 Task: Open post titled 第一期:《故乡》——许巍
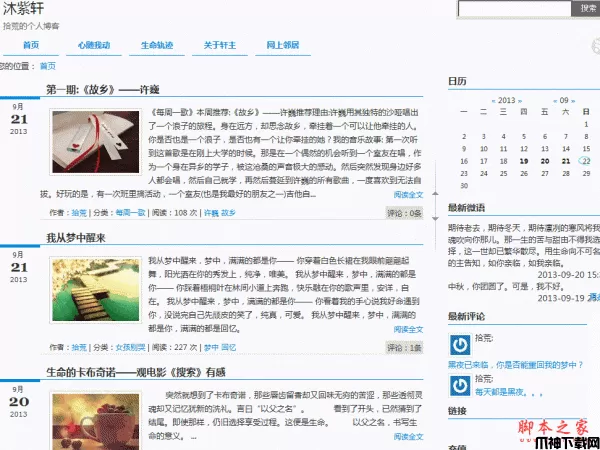click(103, 90)
